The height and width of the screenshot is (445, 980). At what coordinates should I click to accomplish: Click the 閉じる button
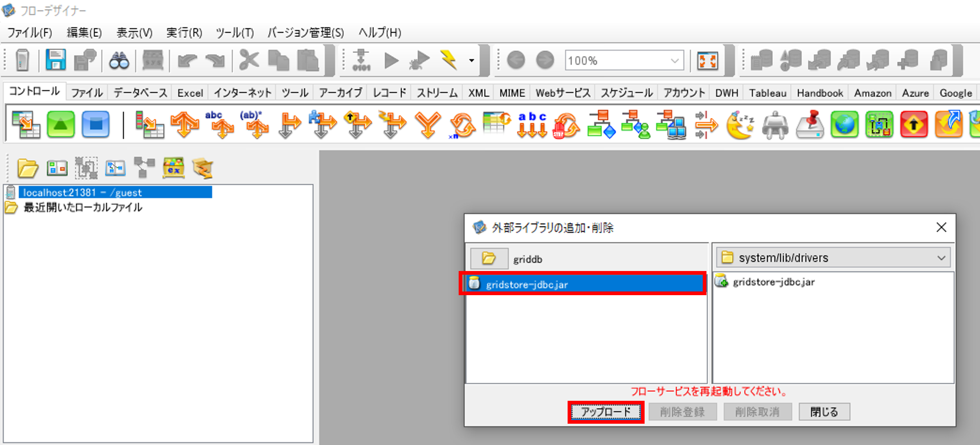point(824,412)
